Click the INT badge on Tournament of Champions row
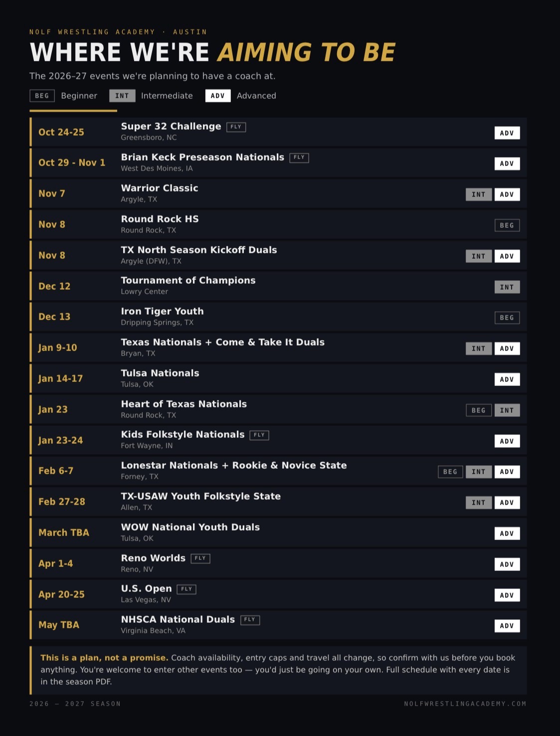Viewport: 560px width, 736px height. (x=507, y=287)
